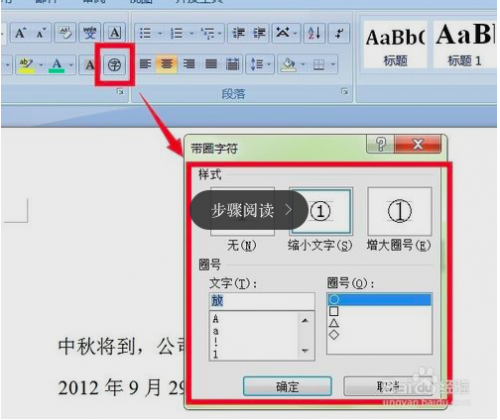Apply the 标题 1 style
Screen dimensions: 500x420
click(x=465, y=45)
